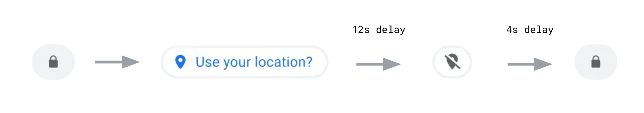
Task: Click the arrowhead pointing at the blocked location icon
Action: (x=391, y=64)
